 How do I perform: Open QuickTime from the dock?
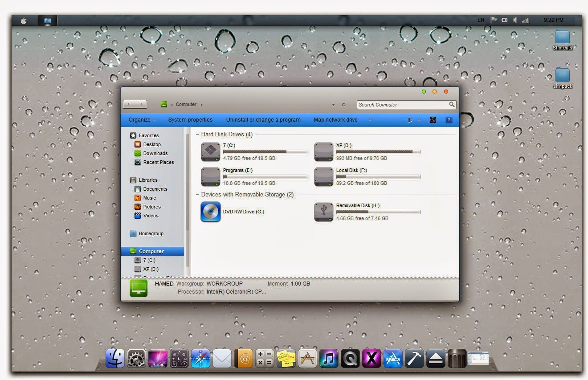350,358
